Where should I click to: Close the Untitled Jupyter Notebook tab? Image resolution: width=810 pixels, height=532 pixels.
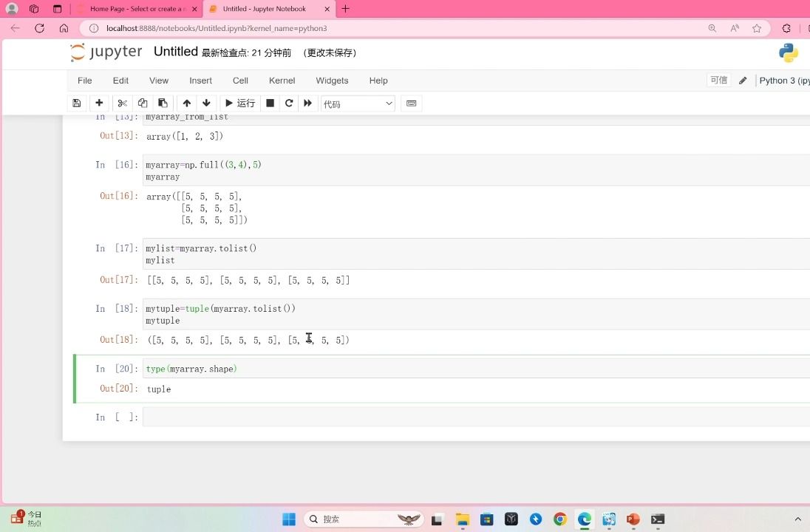(327, 9)
